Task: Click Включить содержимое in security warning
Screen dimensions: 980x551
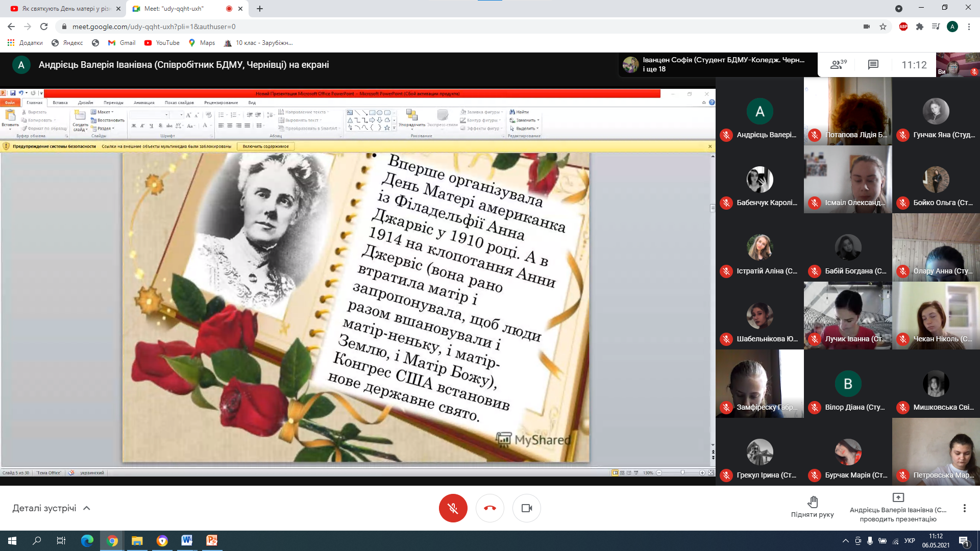Action: click(265, 146)
